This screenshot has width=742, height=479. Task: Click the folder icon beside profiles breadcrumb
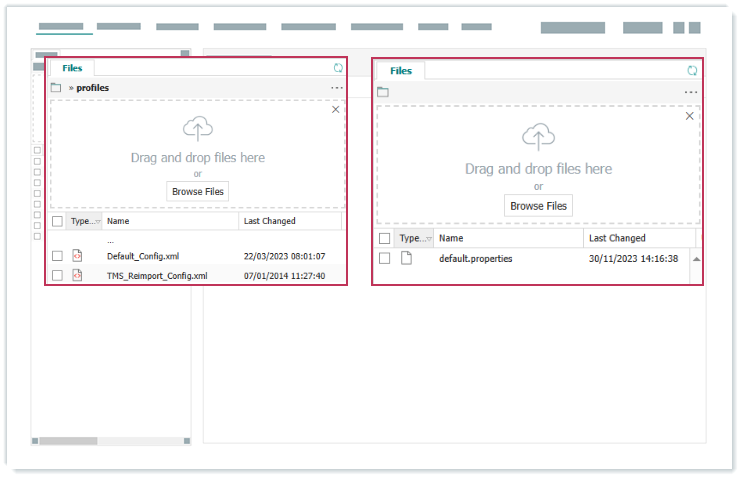click(x=56, y=88)
